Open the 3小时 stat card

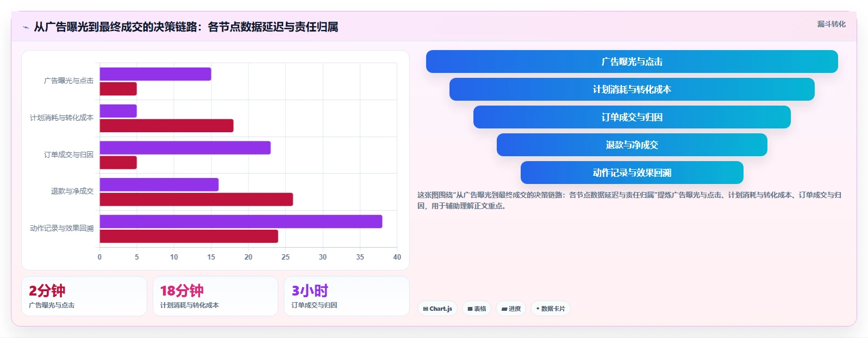pos(346,296)
